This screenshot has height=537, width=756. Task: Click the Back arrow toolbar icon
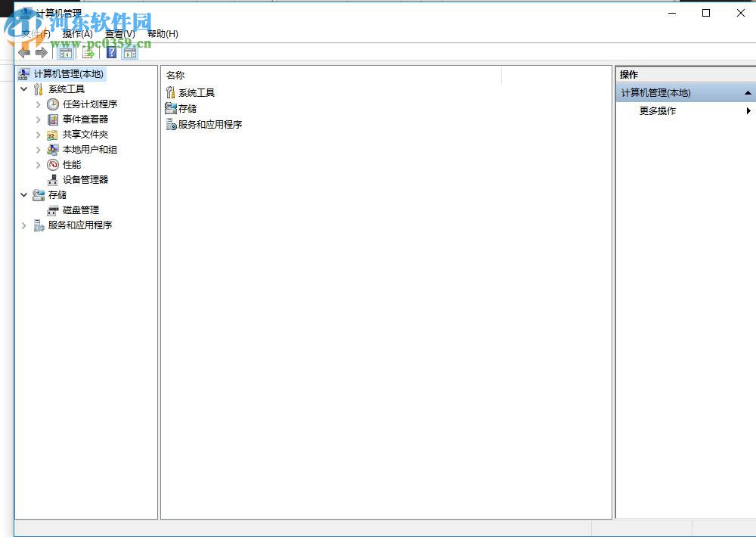pos(24,53)
